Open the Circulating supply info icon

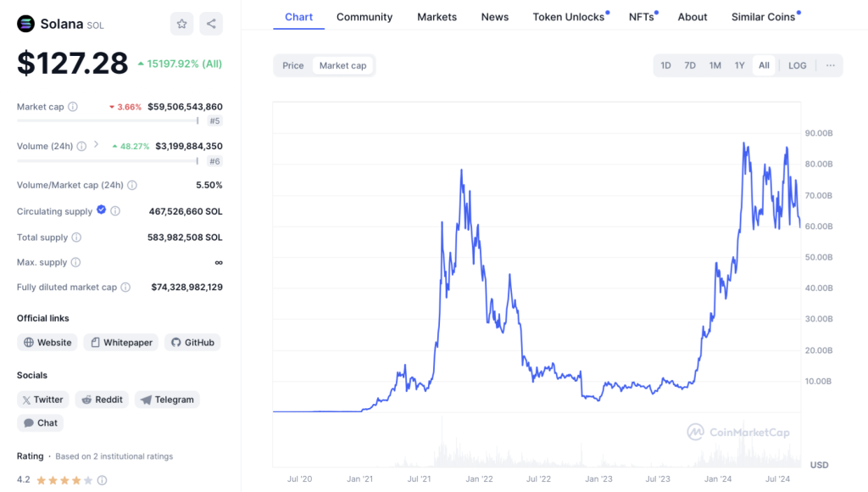tap(115, 211)
